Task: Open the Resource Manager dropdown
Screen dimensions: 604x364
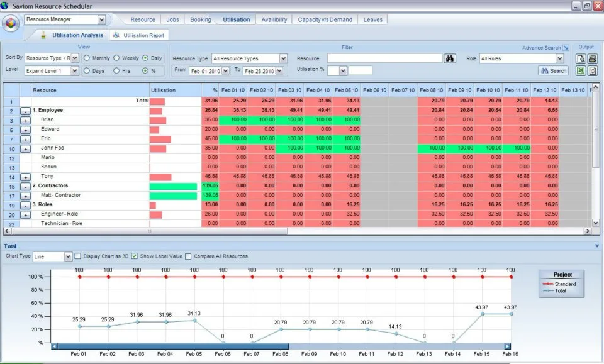Action: [x=102, y=19]
